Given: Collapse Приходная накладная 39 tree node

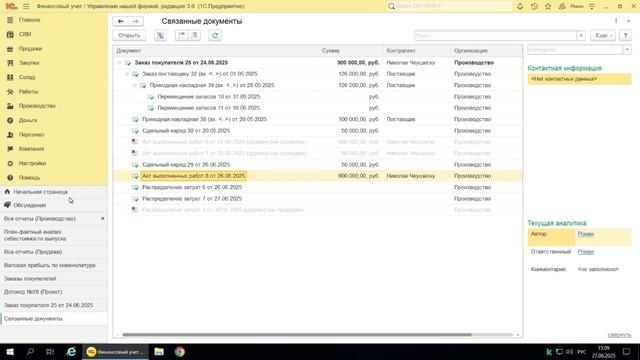Looking at the screenshot, I should 134,85.
